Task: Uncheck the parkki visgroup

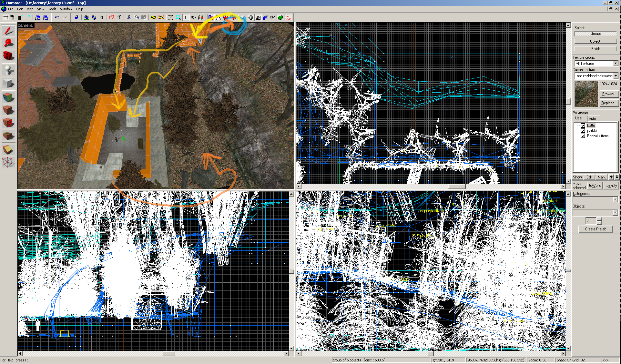Action: pyautogui.click(x=583, y=131)
